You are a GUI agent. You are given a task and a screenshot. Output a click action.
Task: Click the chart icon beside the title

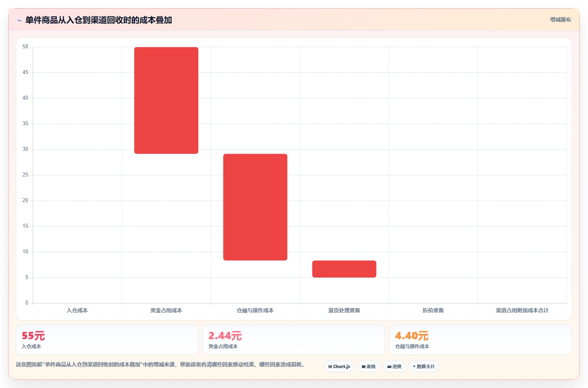[19, 20]
